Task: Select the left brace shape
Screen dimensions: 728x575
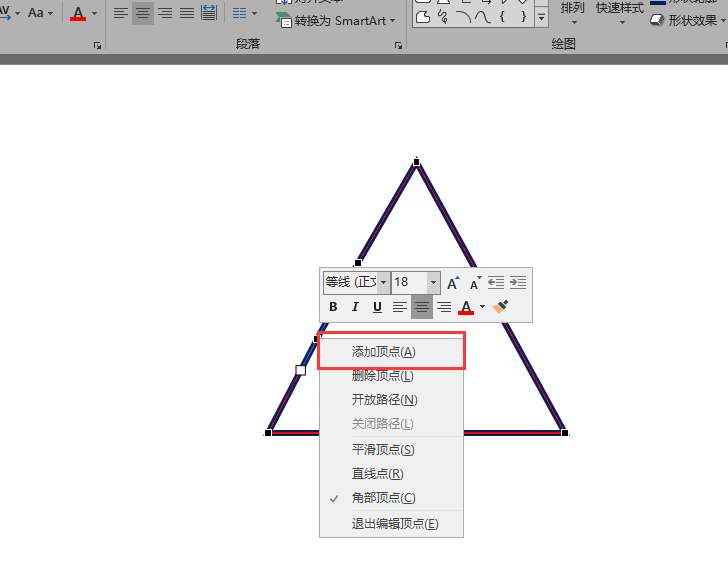Action: click(x=502, y=17)
